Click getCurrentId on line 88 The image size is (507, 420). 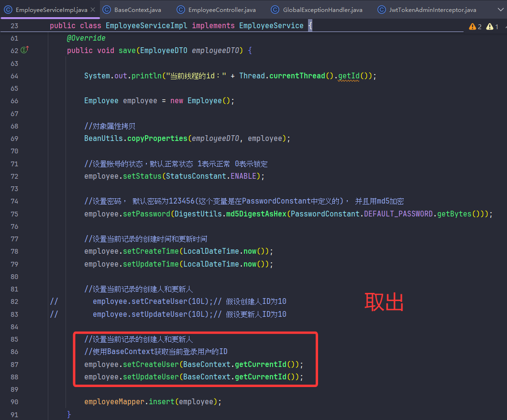[x=261, y=377]
